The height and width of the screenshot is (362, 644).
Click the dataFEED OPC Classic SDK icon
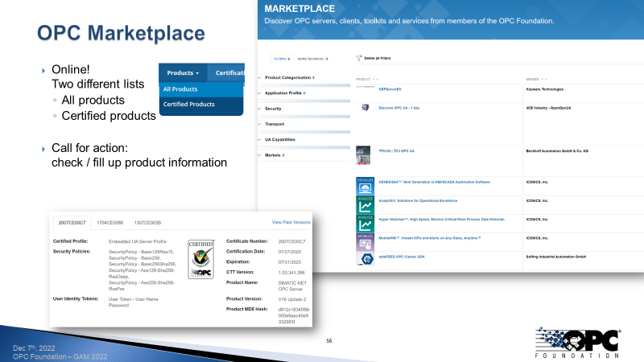click(365, 259)
